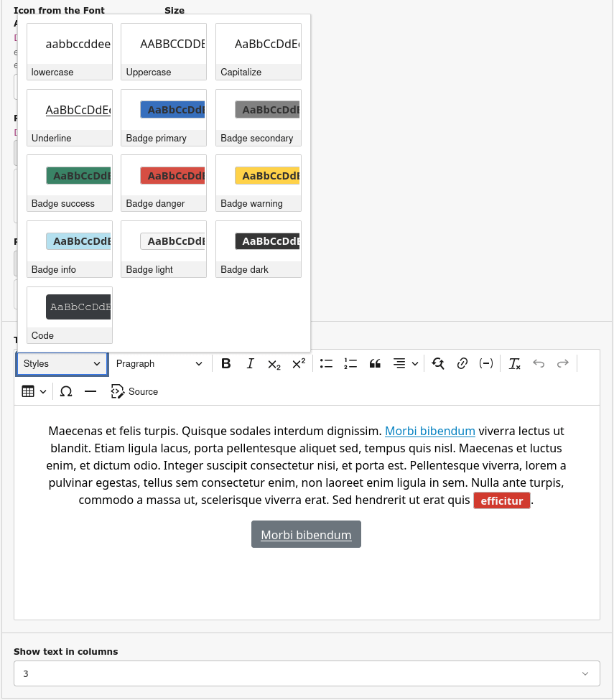Image resolution: width=614 pixels, height=700 pixels.
Task: Apply block quote formatting
Action: (x=375, y=364)
